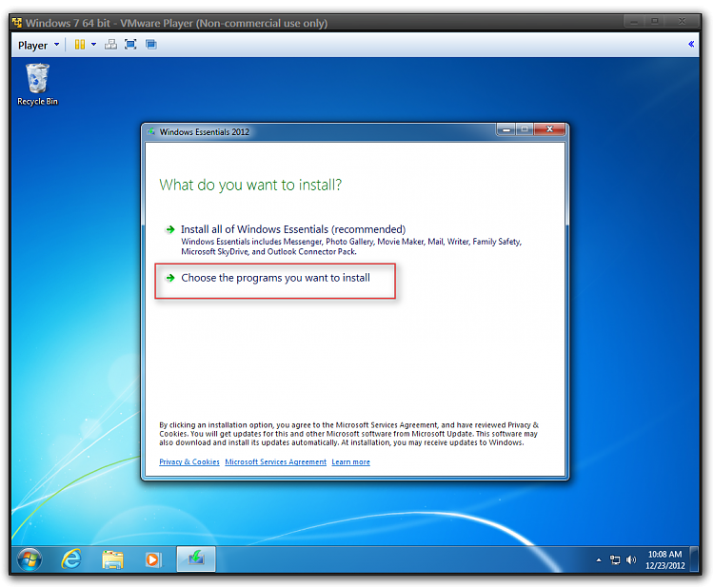Open Windows Explorer folder icon on taskbar
The height and width of the screenshot is (588, 714).
(x=112, y=559)
